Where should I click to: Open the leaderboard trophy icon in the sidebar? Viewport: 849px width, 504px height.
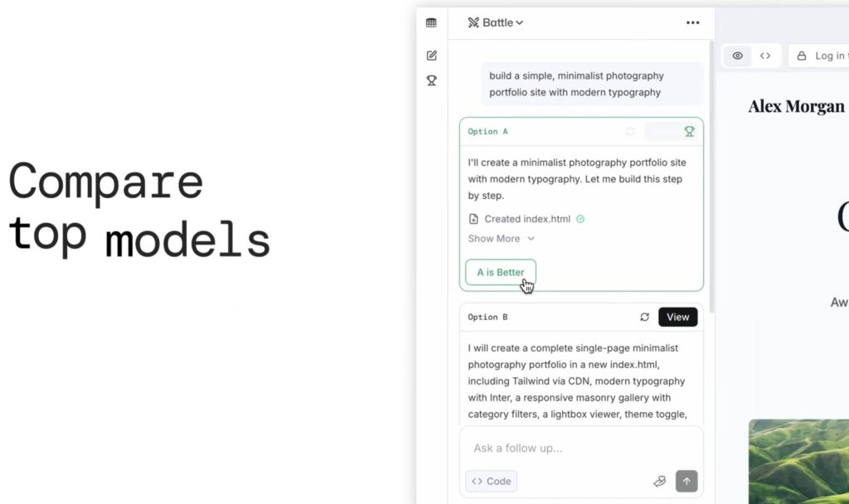[431, 80]
